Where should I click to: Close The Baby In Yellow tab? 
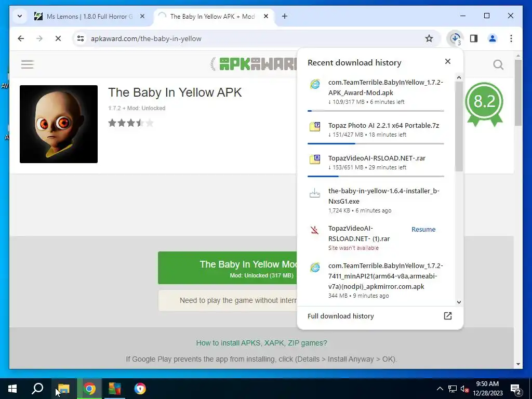[x=266, y=16]
